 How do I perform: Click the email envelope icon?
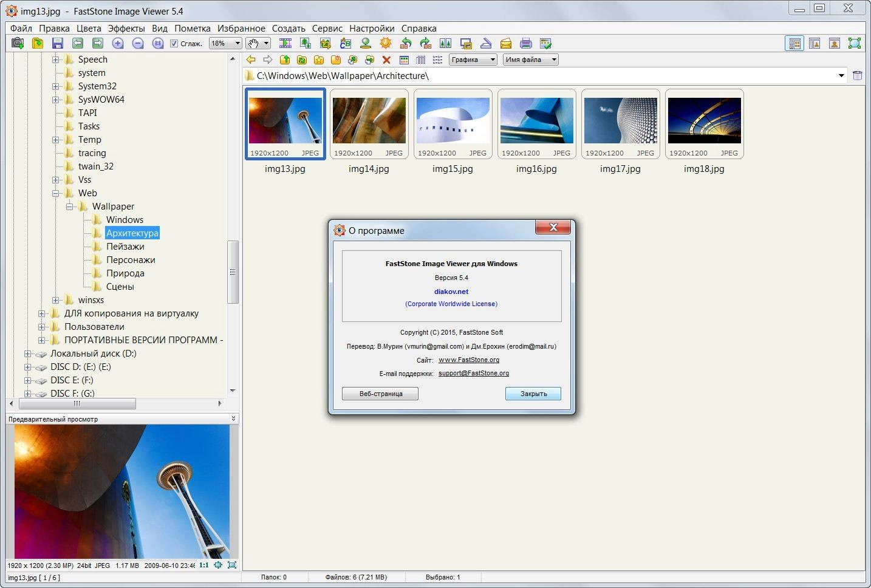coord(506,43)
